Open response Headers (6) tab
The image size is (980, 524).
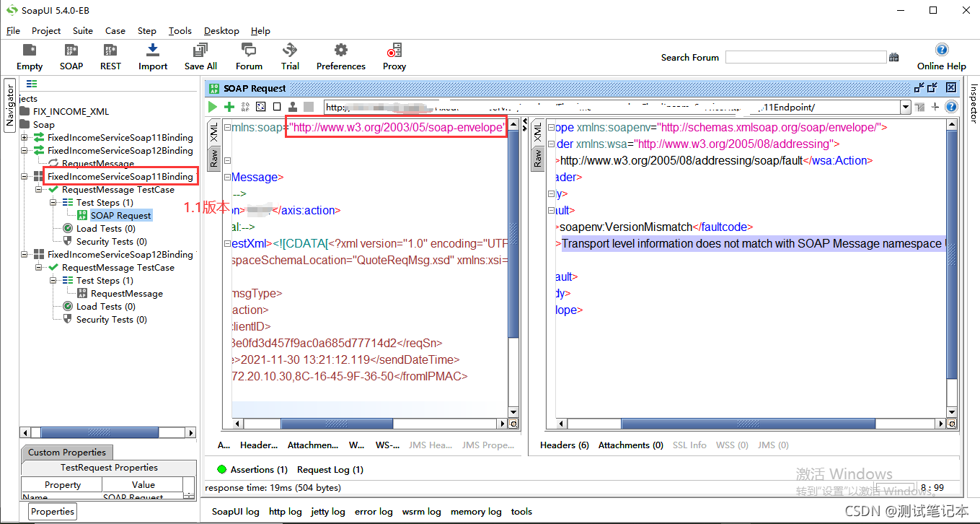coord(564,445)
